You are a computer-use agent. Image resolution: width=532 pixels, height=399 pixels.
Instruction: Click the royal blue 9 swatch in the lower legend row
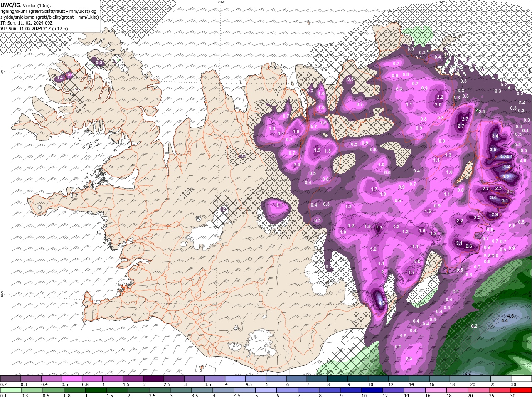coord(351,390)
